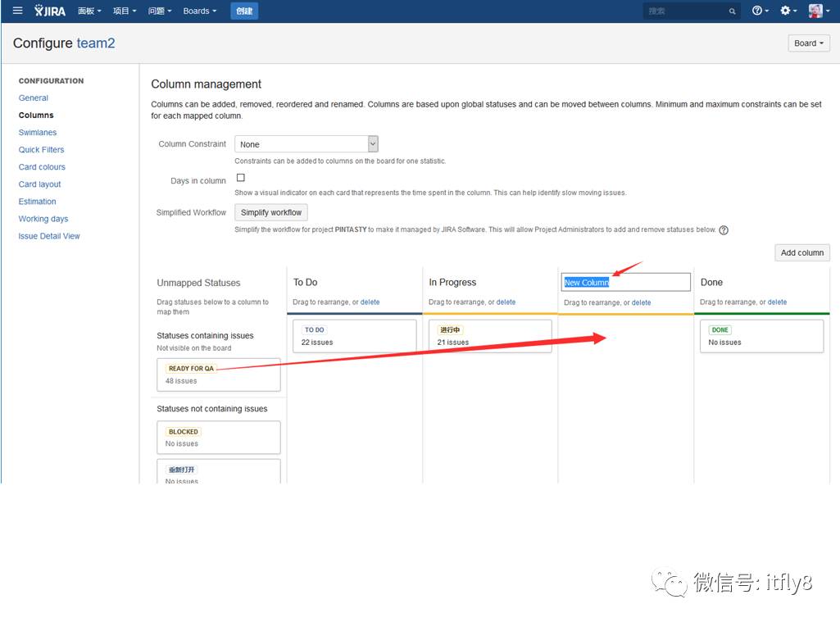The height and width of the screenshot is (622, 840).
Task: Click the JIRA logo
Action: pyautogui.click(x=50, y=11)
